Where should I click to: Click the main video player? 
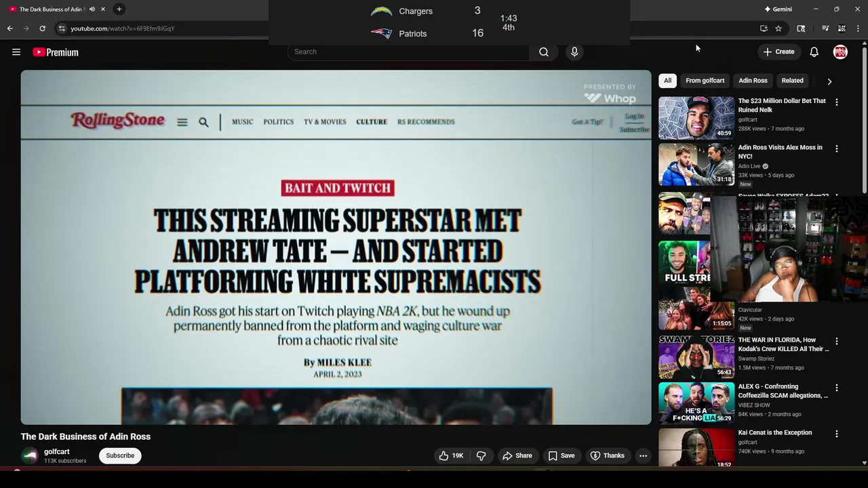(x=336, y=247)
